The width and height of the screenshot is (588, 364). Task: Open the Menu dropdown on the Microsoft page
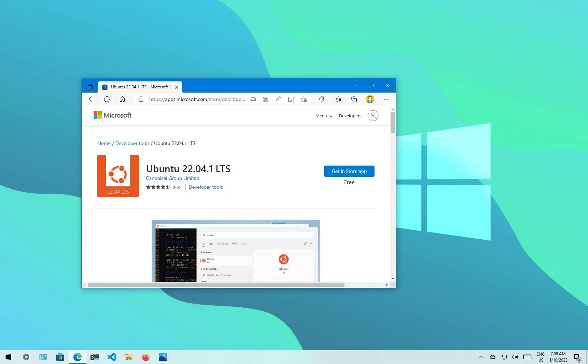coord(323,116)
